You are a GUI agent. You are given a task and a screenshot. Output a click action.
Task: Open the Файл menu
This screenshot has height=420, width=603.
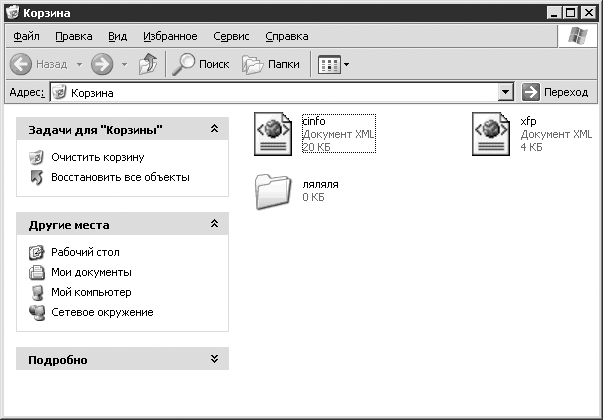[26, 36]
